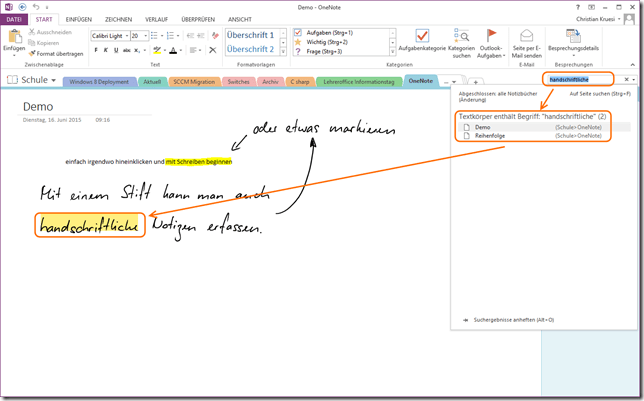644x401 pixels.
Task: Open Kategorien suchen tool
Action: [x=461, y=42]
